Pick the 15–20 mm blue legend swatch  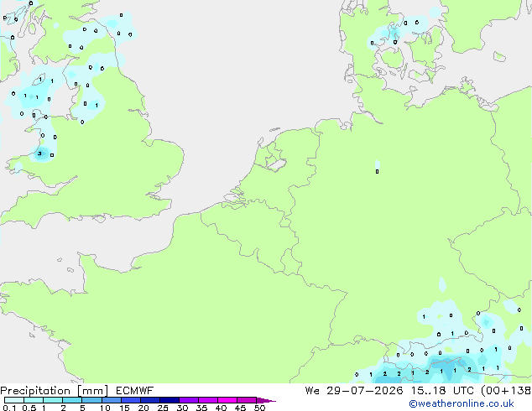point(131,400)
